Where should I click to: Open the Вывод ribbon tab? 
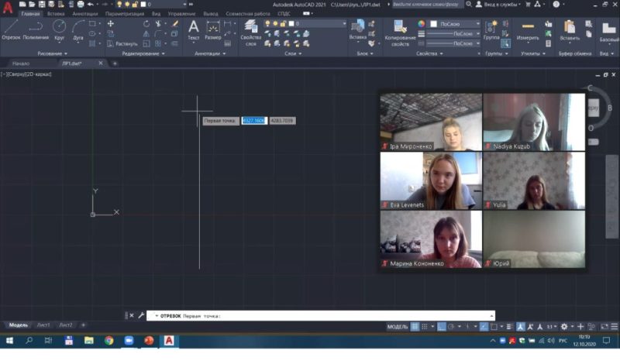click(211, 13)
